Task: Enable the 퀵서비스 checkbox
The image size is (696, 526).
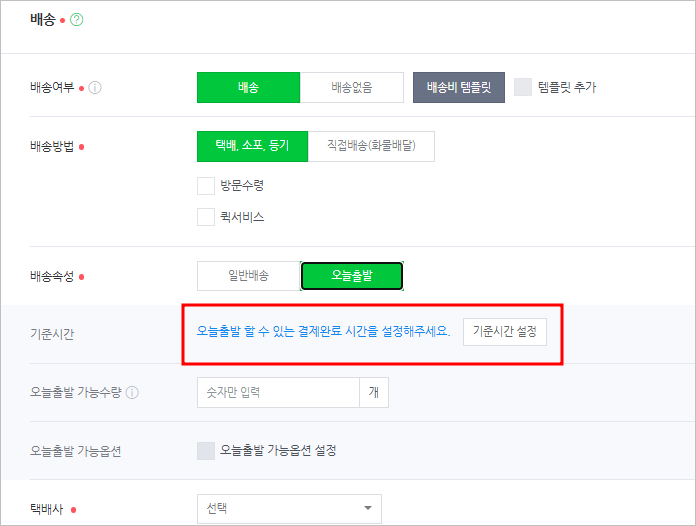Action: point(206,217)
